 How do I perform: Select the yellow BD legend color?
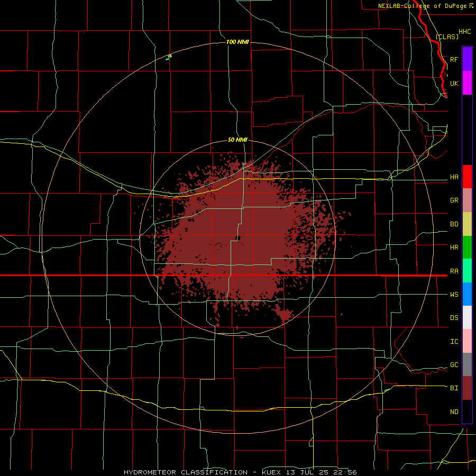(x=467, y=224)
